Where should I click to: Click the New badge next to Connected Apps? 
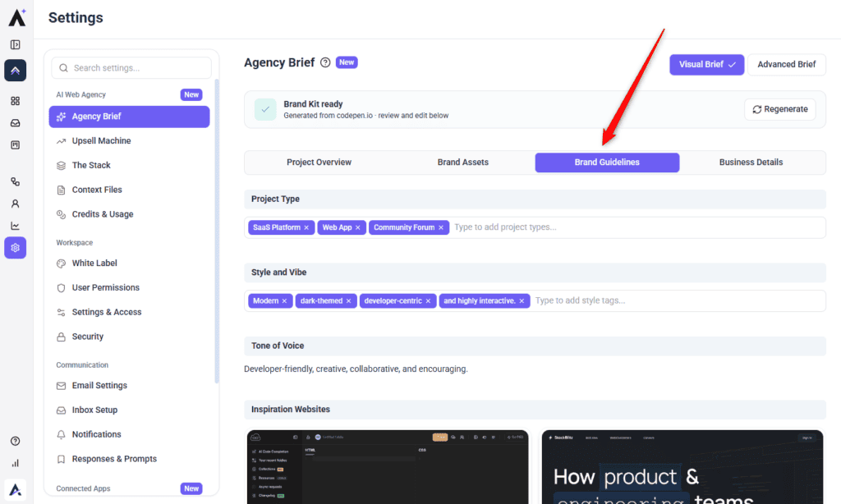191,488
